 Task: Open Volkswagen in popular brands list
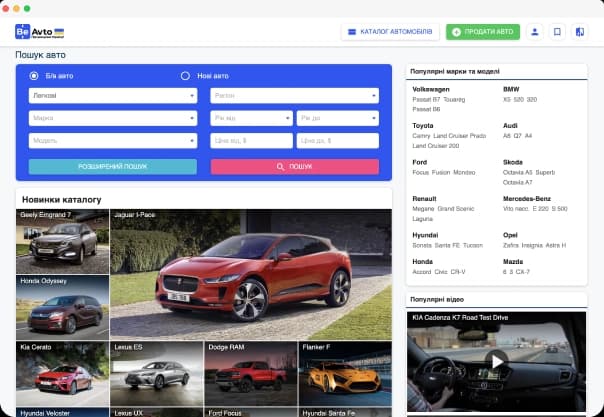431,90
